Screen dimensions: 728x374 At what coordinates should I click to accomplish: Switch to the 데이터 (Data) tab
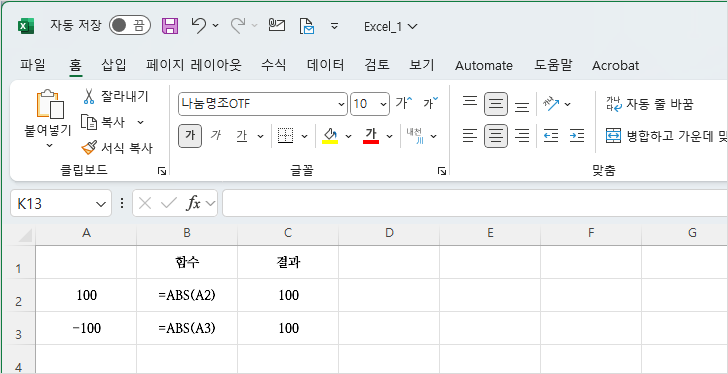click(325, 65)
